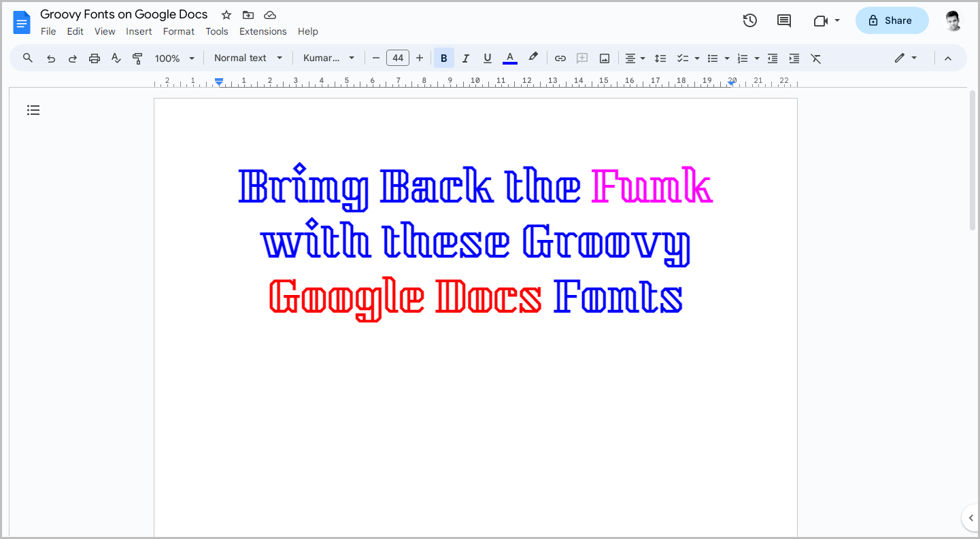Toggle italic formatting

click(465, 58)
